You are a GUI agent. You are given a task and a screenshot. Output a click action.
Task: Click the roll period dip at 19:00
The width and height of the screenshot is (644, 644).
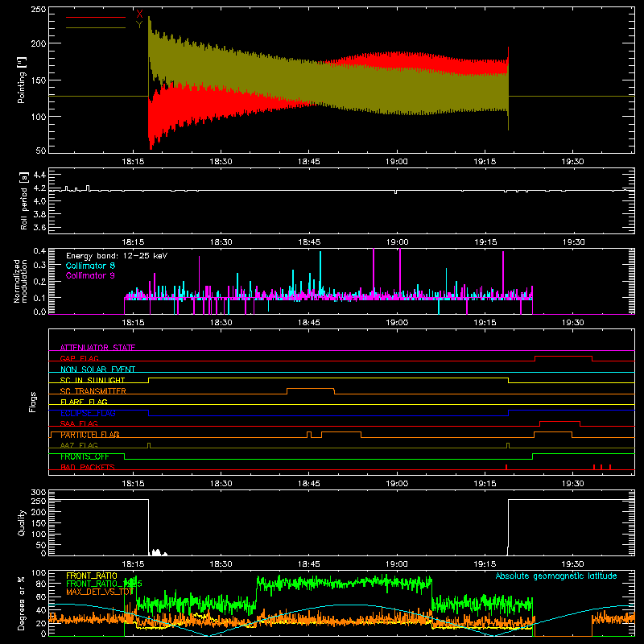395,192
